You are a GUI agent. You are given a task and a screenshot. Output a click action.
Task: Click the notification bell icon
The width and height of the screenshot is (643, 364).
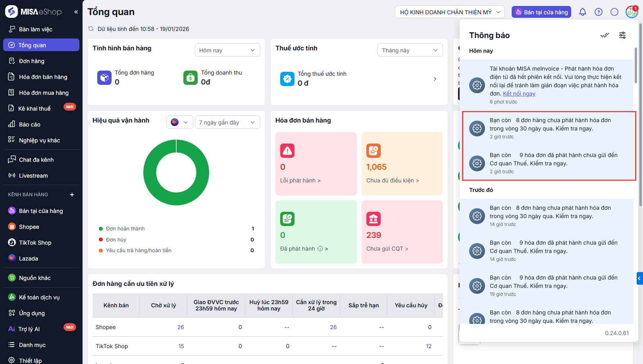pyautogui.click(x=582, y=12)
